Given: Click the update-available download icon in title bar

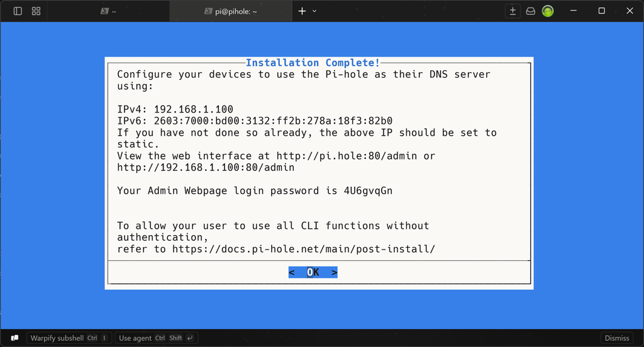Looking at the screenshot, I should 513,11.
